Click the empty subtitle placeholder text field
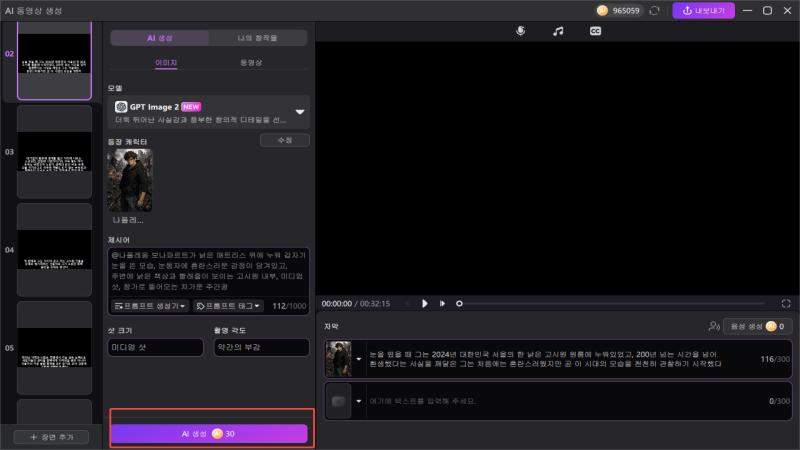Viewport: 800px width, 450px height. [x=422, y=402]
